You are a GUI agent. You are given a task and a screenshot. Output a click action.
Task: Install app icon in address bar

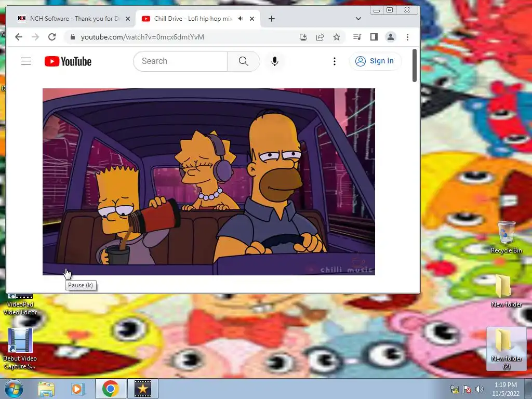(303, 37)
